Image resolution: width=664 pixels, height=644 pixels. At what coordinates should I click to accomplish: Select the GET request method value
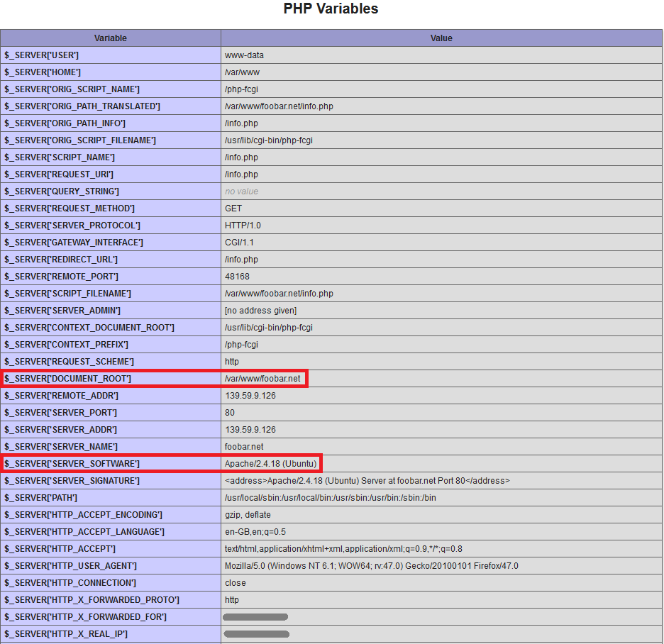(233, 209)
